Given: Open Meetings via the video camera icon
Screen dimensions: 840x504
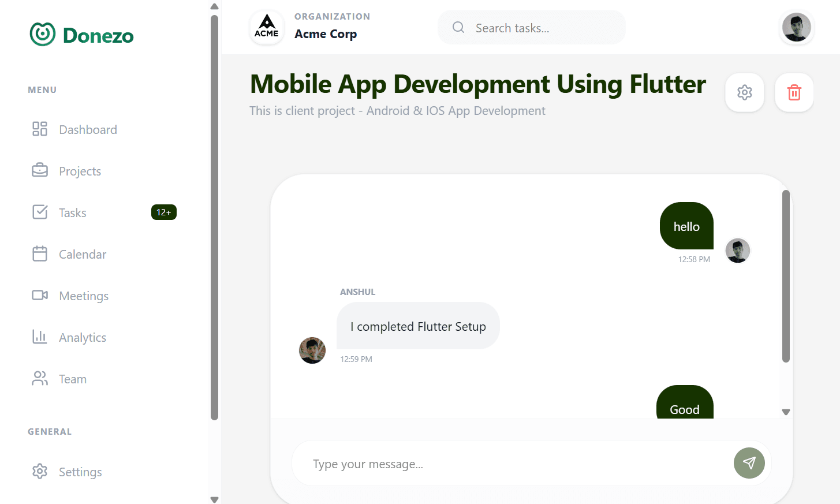Looking at the screenshot, I should [40, 295].
